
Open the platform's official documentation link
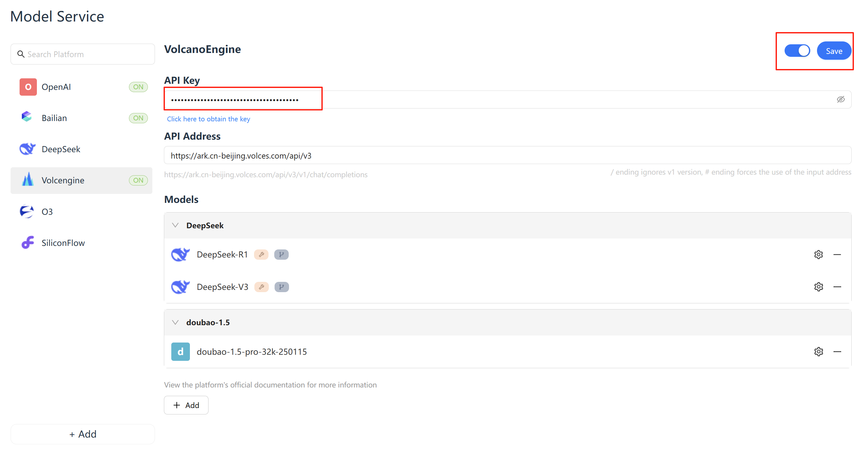click(x=270, y=385)
